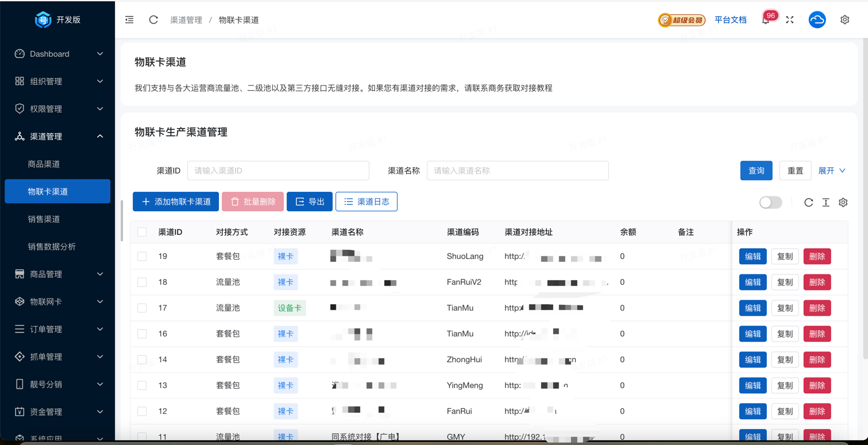
Task: Click the refresh icon beside the breadcrumb
Action: click(153, 20)
